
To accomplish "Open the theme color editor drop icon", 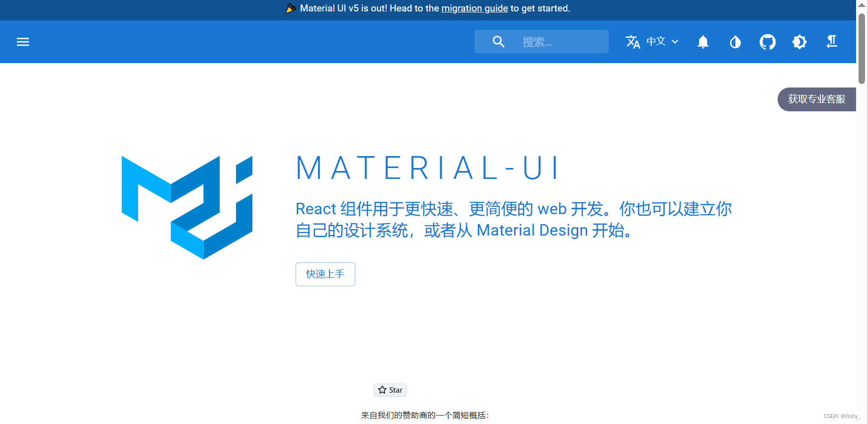I will coord(735,42).
